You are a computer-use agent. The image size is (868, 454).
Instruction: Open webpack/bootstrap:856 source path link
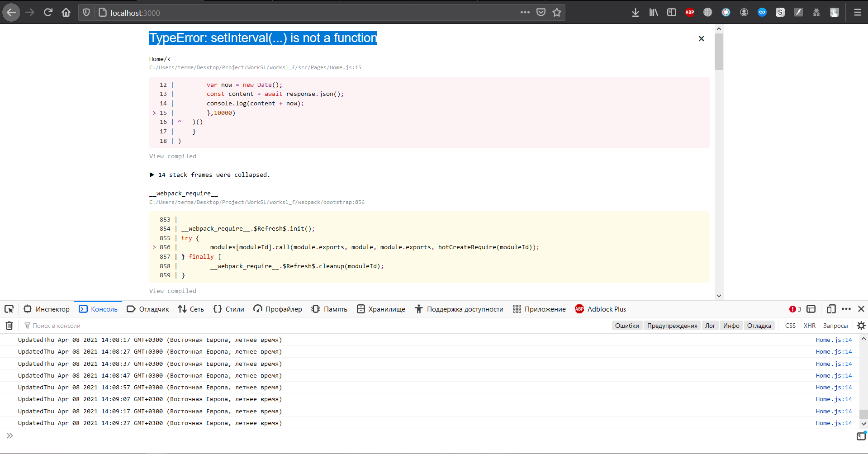point(257,203)
